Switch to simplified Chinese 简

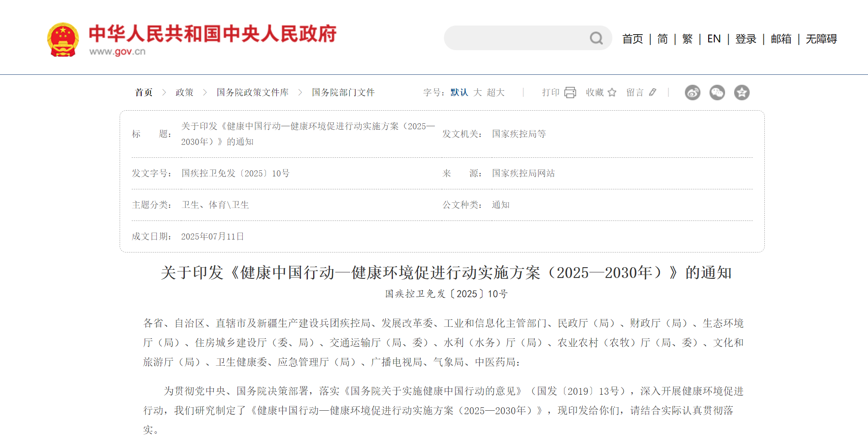tap(662, 39)
